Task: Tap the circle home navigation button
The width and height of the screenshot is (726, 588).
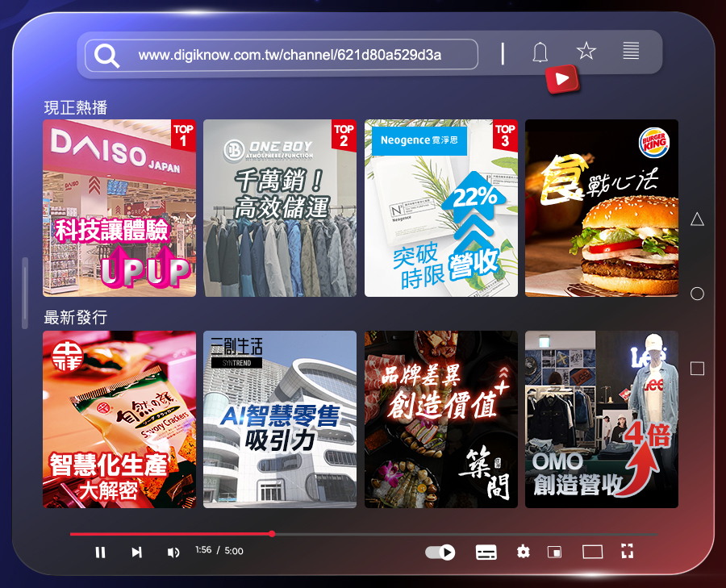Action: [697, 294]
